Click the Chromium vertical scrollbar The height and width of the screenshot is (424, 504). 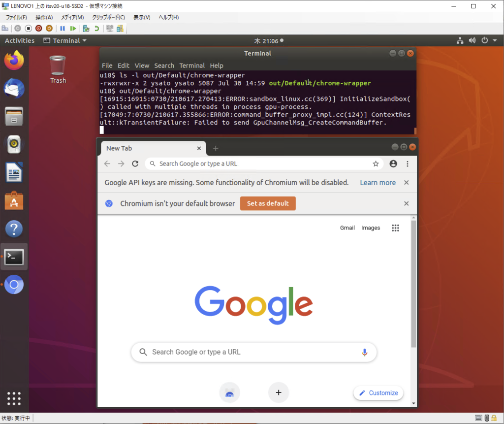coord(413,286)
